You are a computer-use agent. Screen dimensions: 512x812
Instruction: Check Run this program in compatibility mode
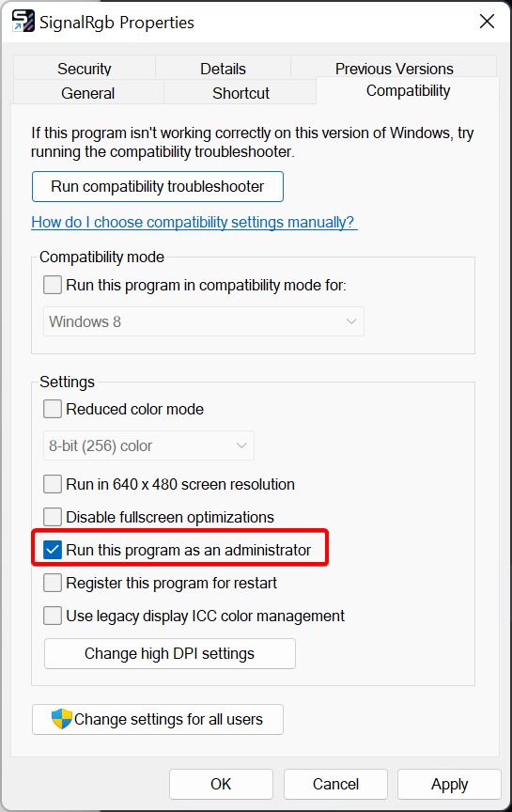click(53, 285)
